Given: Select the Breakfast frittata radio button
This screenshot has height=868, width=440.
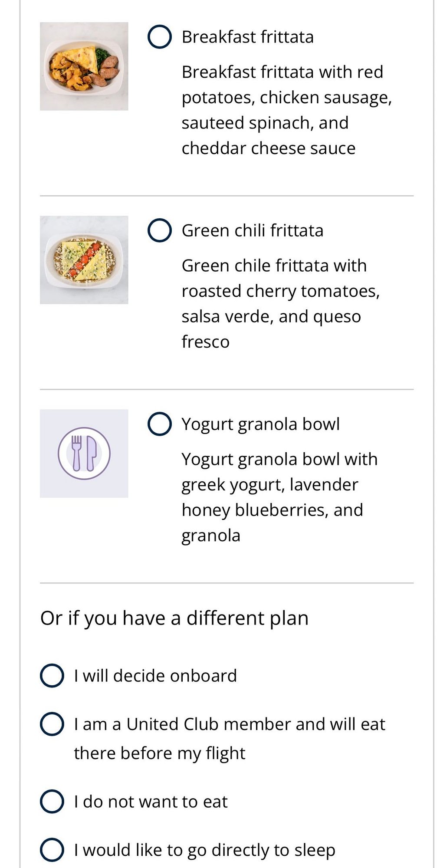Looking at the screenshot, I should coord(160,36).
